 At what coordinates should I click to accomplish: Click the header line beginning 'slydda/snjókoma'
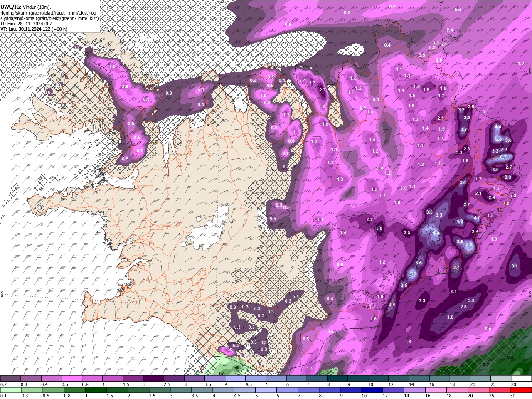point(49,18)
